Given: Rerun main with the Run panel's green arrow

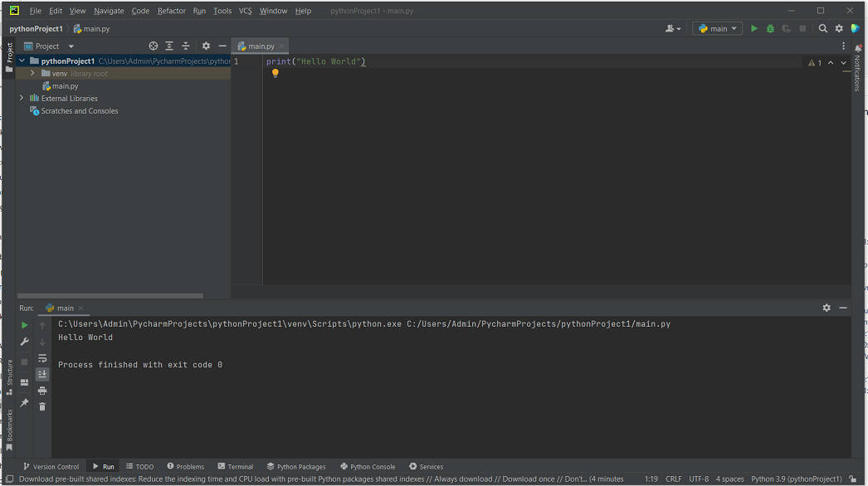Looking at the screenshot, I should (x=24, y=325).
